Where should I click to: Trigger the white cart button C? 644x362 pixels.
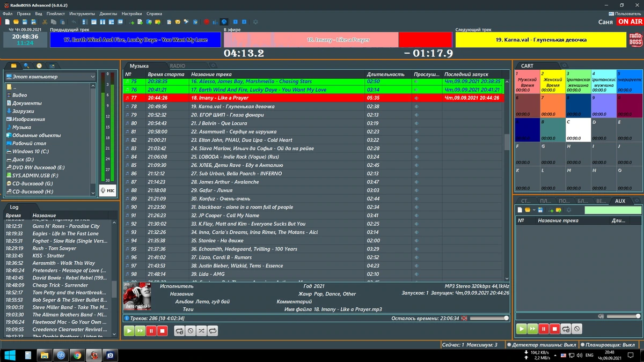click(x=577, y=130)
